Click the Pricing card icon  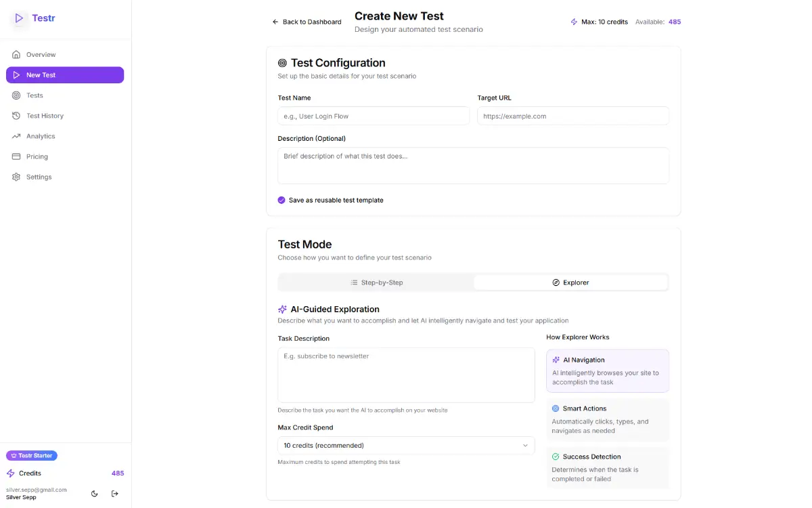(16, 156)
